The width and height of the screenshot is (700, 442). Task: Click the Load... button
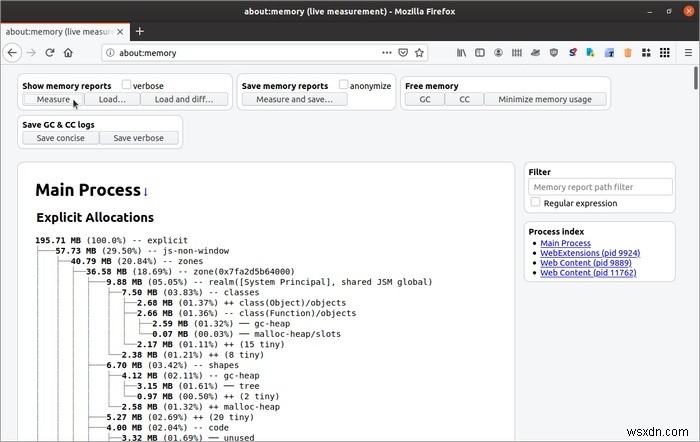[112, 99]
